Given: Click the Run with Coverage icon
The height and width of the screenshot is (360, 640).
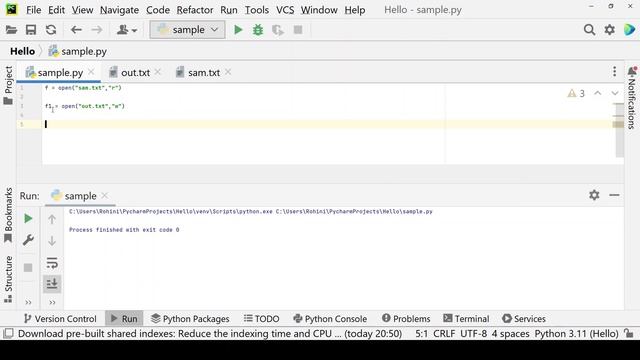Looking at the screenshot, I should point(278,30).
